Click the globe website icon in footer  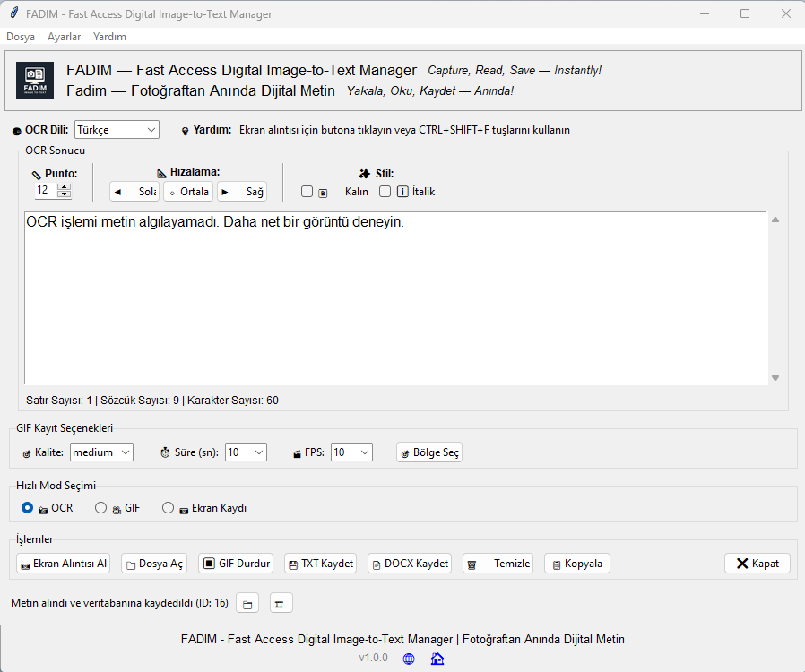coord(409,659)
